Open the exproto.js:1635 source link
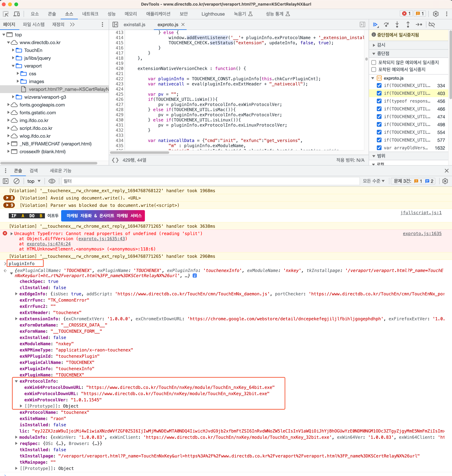 (422, 233)
